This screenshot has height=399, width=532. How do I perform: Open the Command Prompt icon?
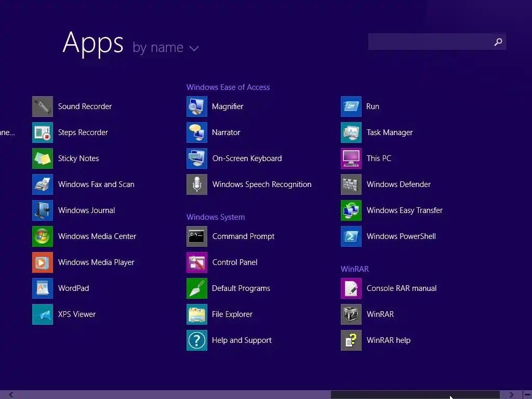pyautogui.click(x=197, y=236)
